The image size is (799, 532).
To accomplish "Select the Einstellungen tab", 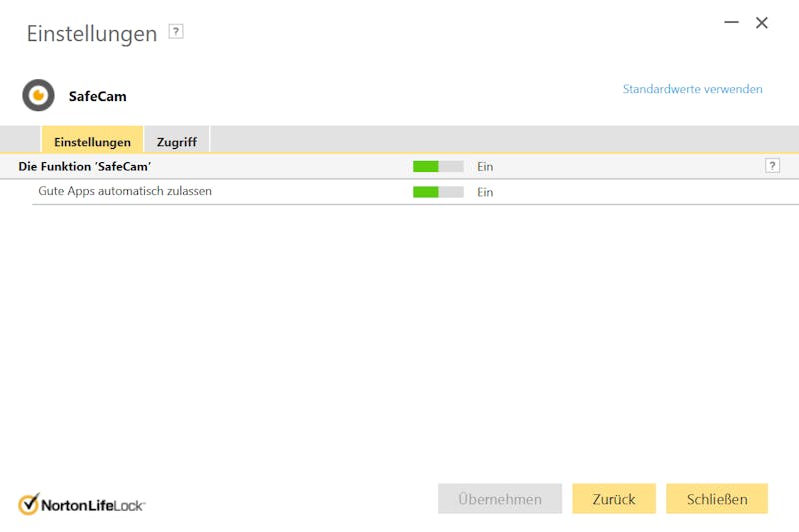I will click(x=92, y=141).
